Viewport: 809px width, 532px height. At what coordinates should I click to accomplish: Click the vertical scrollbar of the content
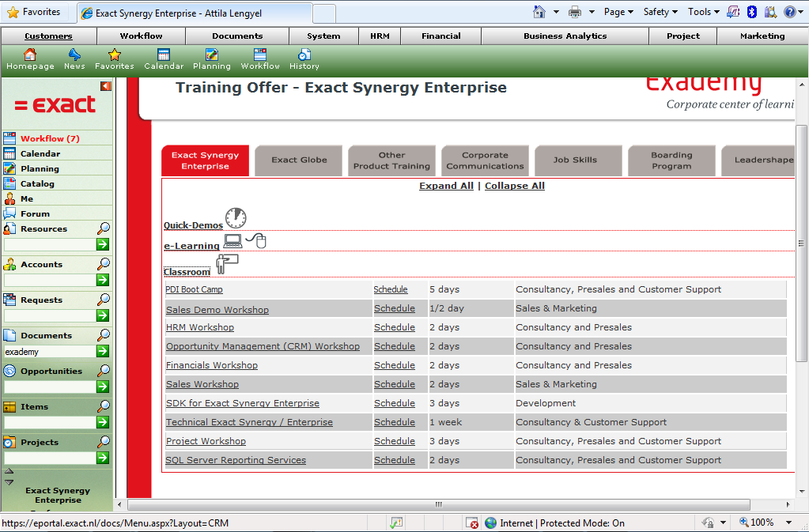[x=801, y=243]
